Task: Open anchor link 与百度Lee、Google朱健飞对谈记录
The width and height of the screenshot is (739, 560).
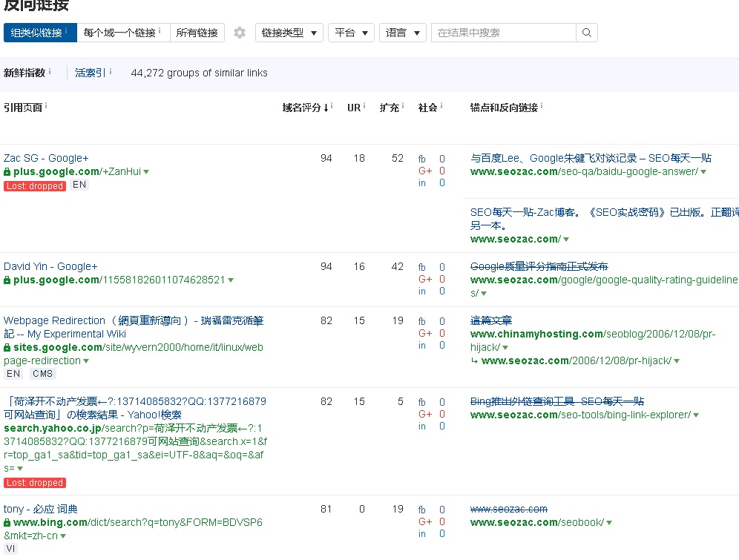Action: [x=591, y=158]
